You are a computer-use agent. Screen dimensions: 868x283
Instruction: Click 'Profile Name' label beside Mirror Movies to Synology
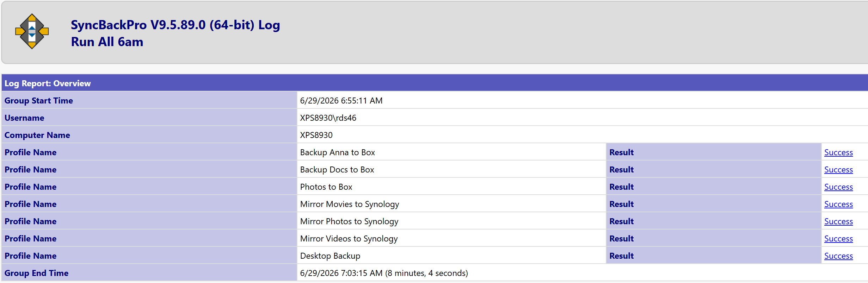[30, 204]
